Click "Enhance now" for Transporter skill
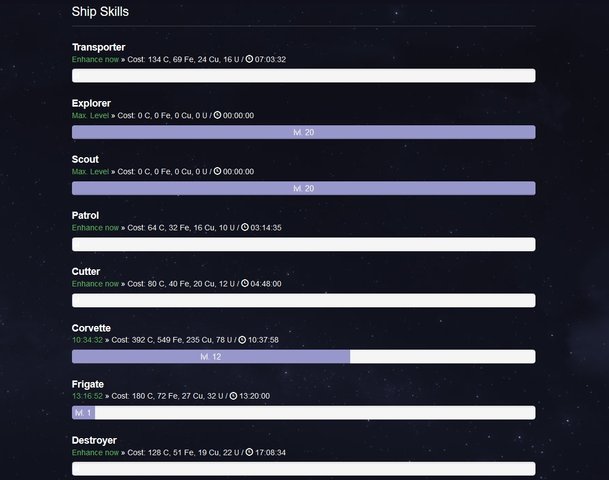The width and height of the screenshot is (609, 480). coord(95,60)
